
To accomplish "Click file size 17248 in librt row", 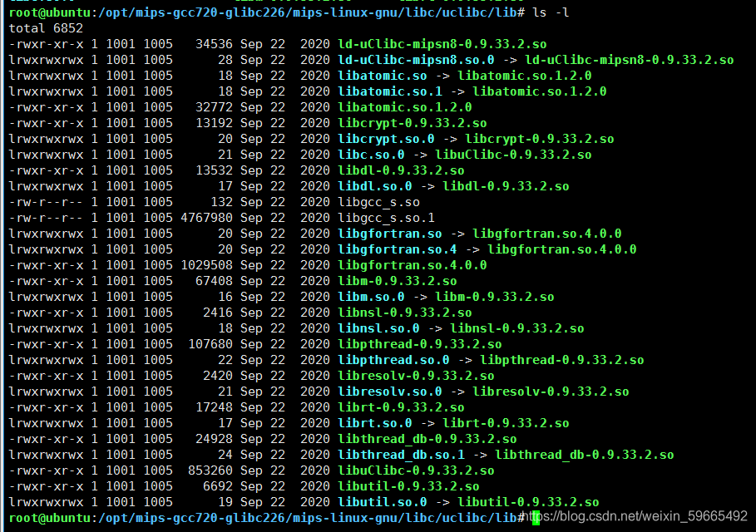I will point(214,407).
